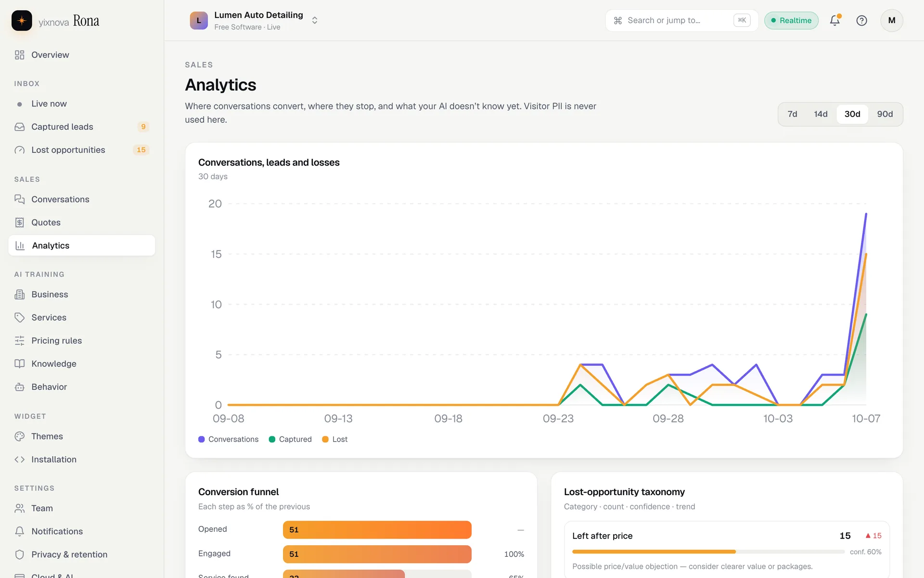Expand the Lumen Auto Detailing workspace switcher
The width and height of the screenshot is (924, 578).
tap(254, 21)
